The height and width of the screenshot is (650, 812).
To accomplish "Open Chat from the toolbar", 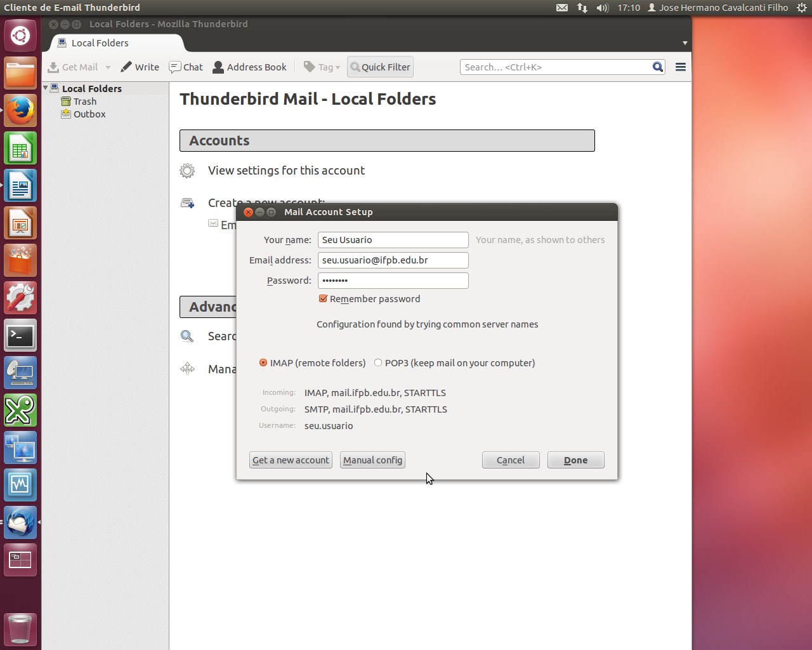I will click(x=186, y=67).
